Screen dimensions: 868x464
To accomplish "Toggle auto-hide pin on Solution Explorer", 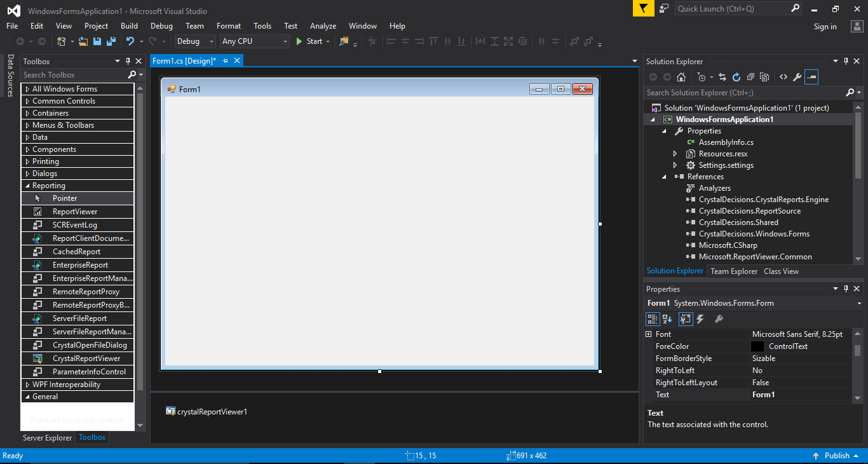I will pos(846,61).
